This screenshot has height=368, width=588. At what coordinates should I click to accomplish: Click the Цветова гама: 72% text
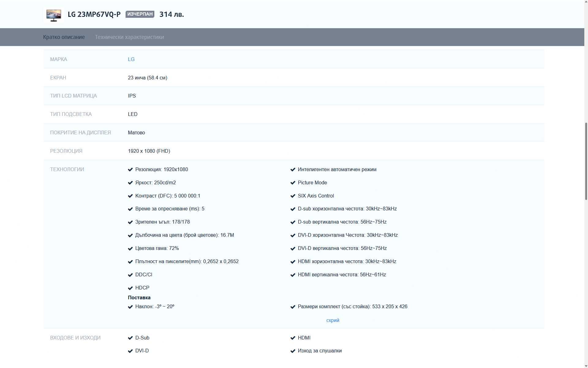tap(157, 248)
